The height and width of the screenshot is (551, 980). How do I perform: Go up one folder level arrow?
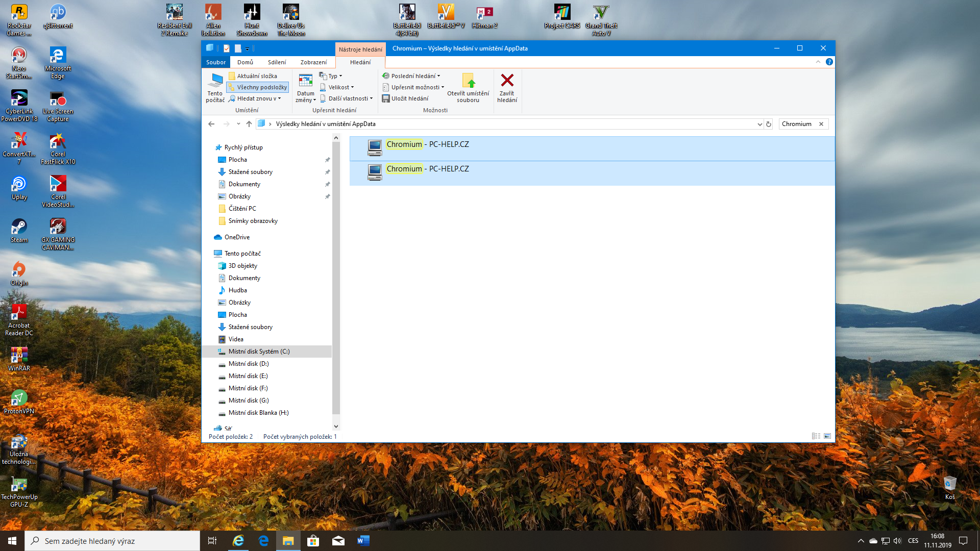249,124
